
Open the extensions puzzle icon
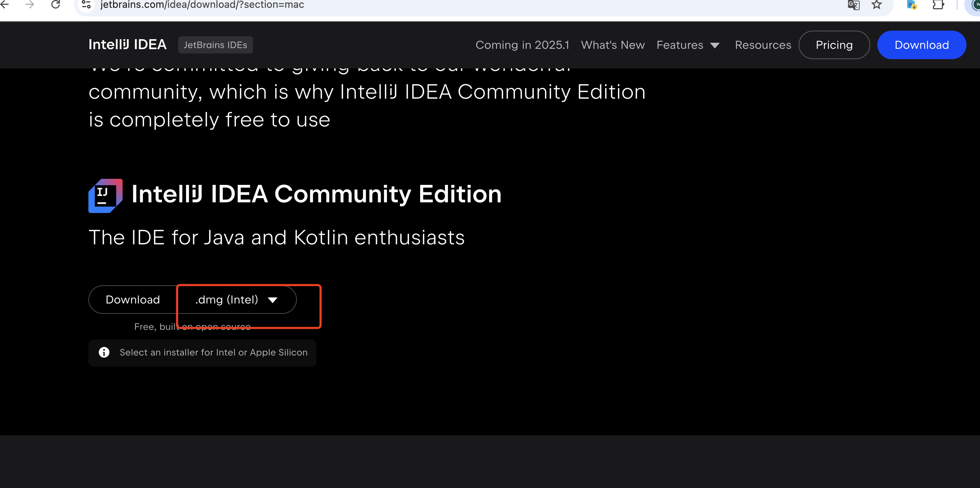939,5
